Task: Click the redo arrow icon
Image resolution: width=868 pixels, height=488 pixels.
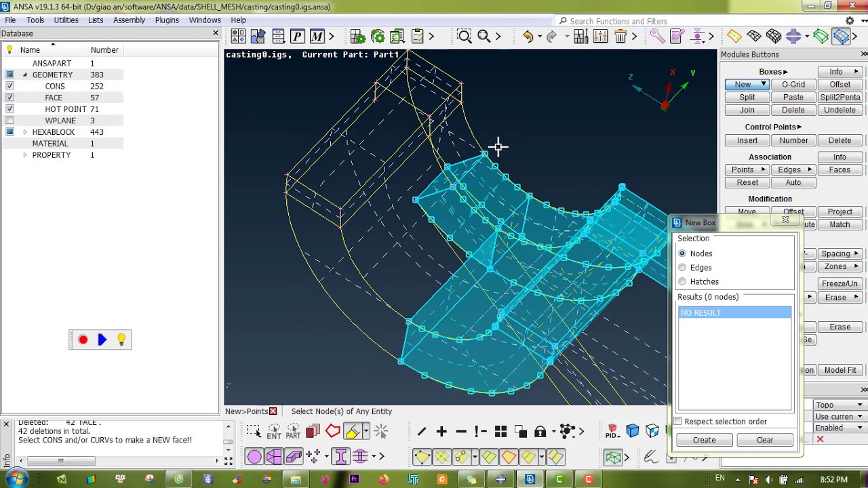Action: [x=551, y=36]
